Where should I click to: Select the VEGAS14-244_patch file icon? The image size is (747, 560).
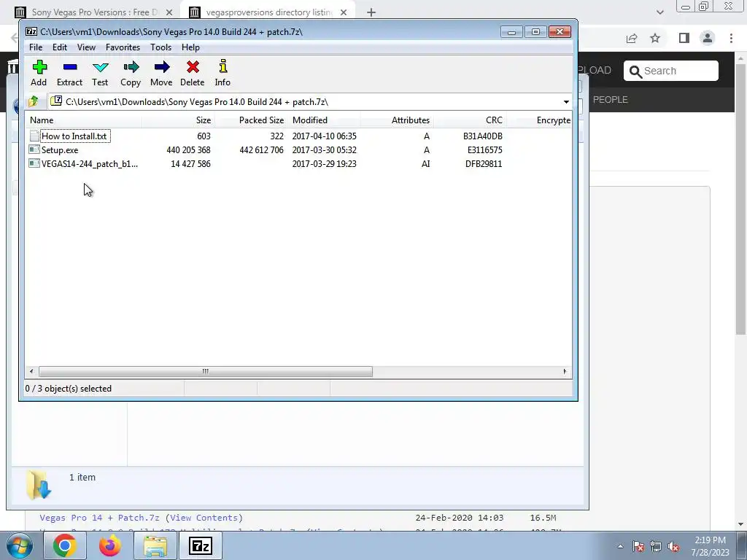[x=34, y=163]
